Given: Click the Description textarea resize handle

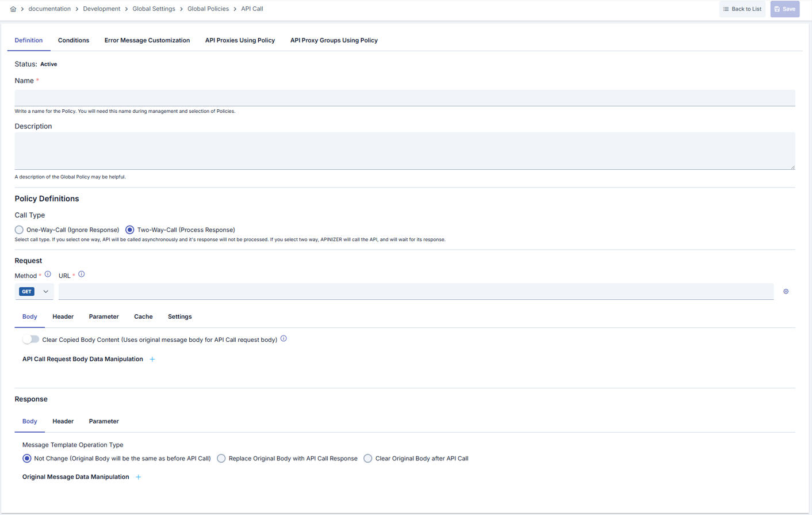Looking at the screenshot, I should click(792, 167).
